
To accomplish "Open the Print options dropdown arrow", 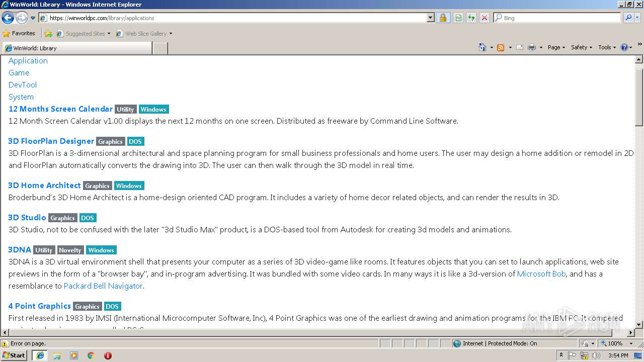I will pyautogui.click(x=541, y=47).
